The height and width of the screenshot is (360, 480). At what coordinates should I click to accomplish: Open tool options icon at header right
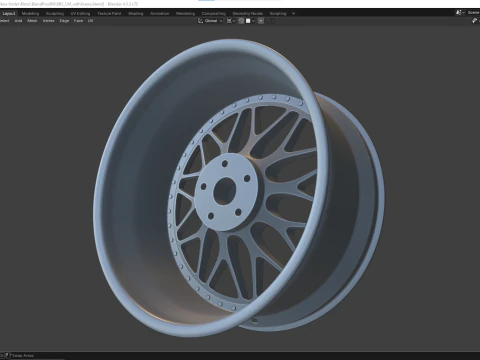(475, 21)
